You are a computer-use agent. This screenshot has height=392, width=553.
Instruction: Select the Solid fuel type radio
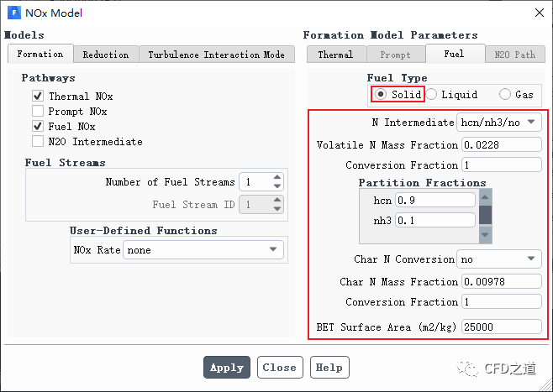point(382,95)
